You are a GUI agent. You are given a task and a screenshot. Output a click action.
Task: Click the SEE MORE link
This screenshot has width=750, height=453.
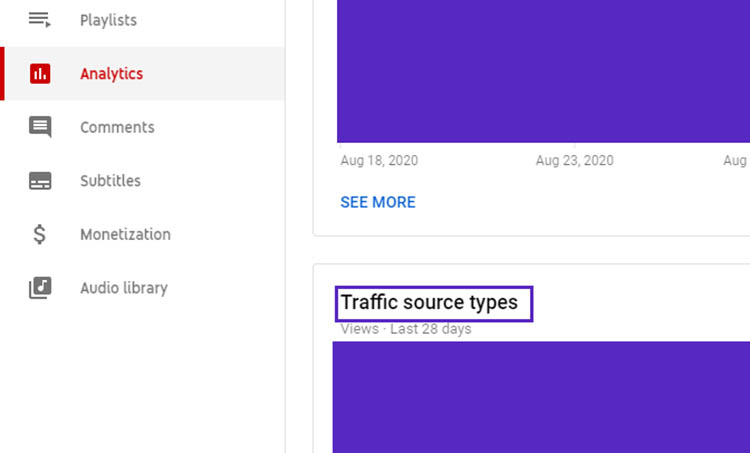point(378,202)
